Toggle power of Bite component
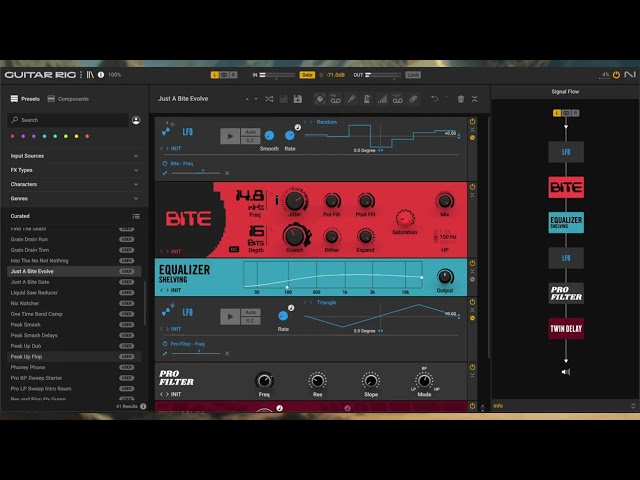This screenshot has height=480, width=640. (472, 187)
